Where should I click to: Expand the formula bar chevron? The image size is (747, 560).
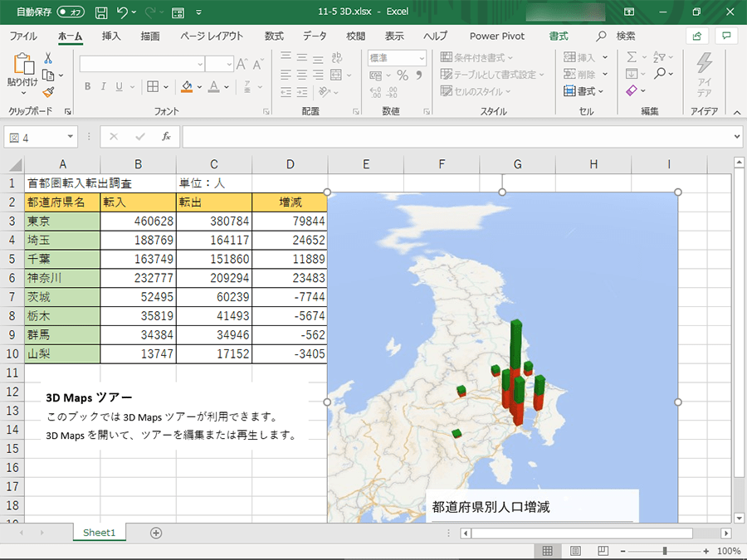(x=738, y=137)
